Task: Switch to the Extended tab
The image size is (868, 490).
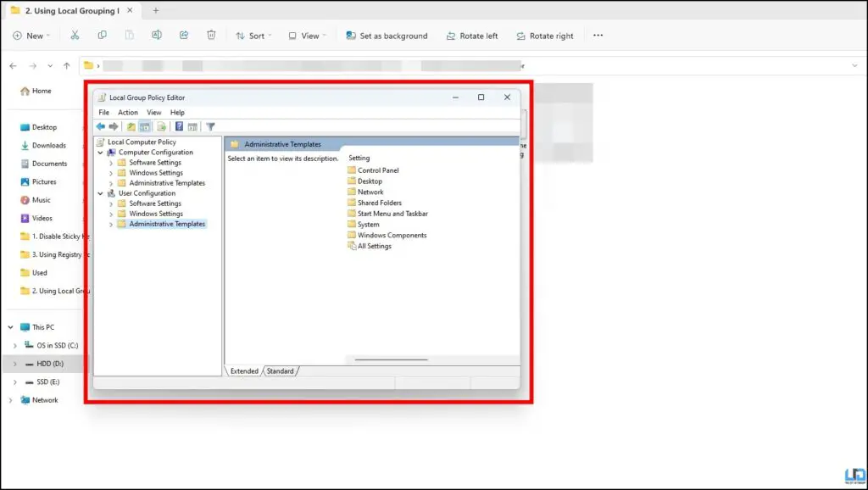Action: [244, 371]
